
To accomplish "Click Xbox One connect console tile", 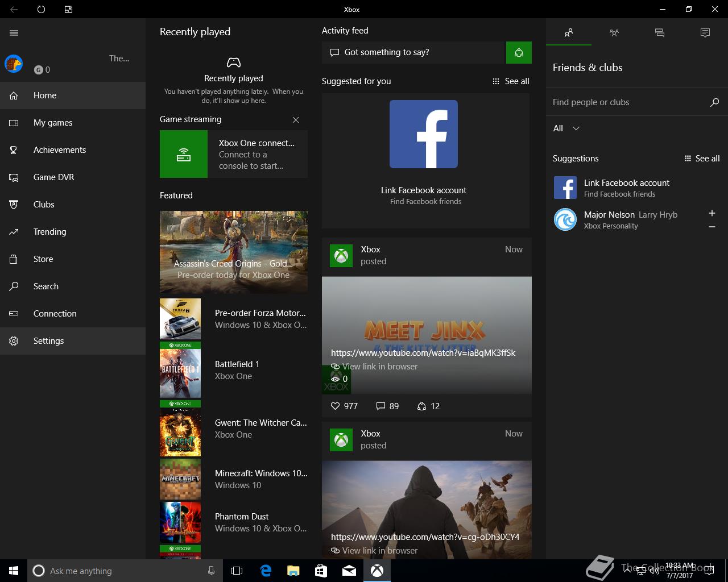I will 234,154.
